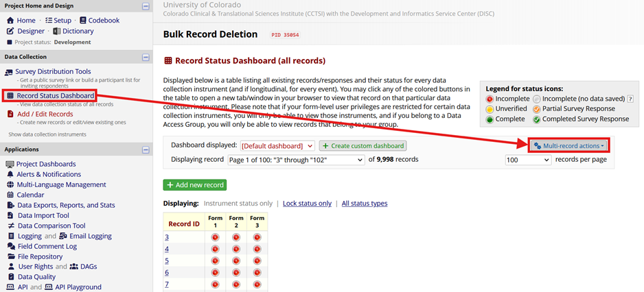Go to Record Status Dashboard
Viewport: 644px width, 292px height.
55,96
